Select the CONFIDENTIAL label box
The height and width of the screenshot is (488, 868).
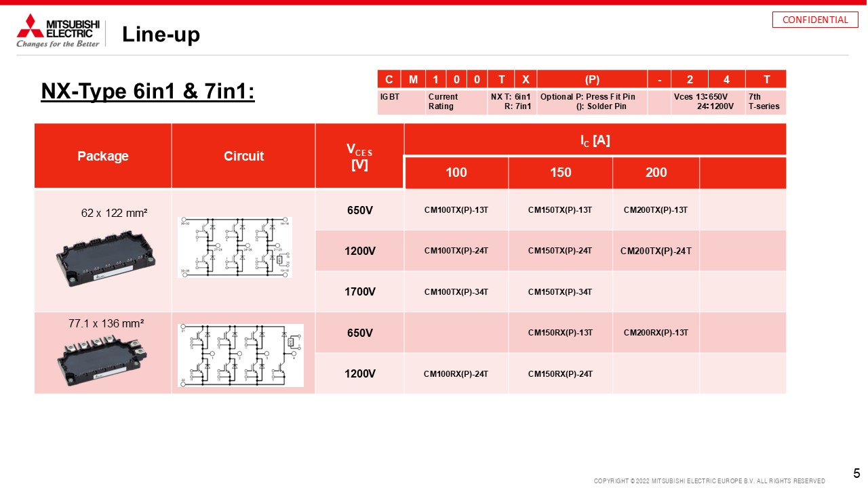[x=815, y=20]
